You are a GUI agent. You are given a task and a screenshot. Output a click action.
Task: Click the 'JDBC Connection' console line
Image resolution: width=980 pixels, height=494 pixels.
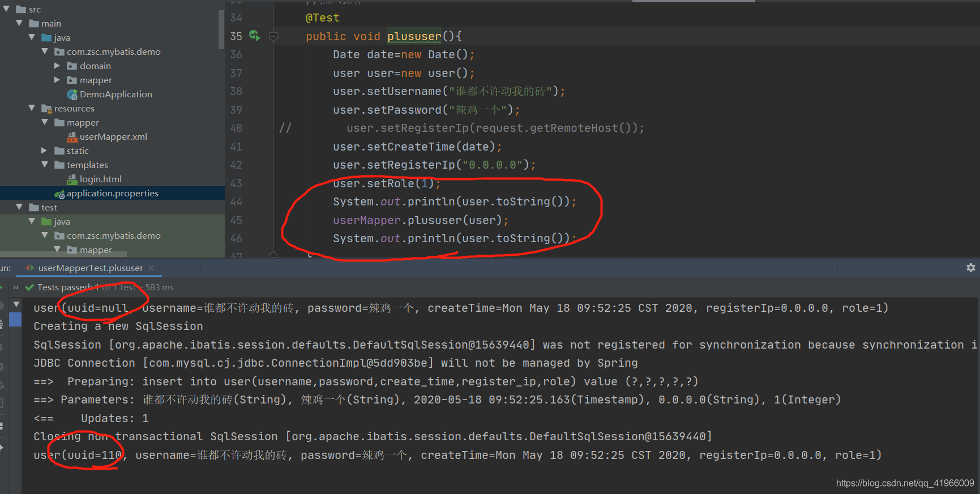(336, 363)
